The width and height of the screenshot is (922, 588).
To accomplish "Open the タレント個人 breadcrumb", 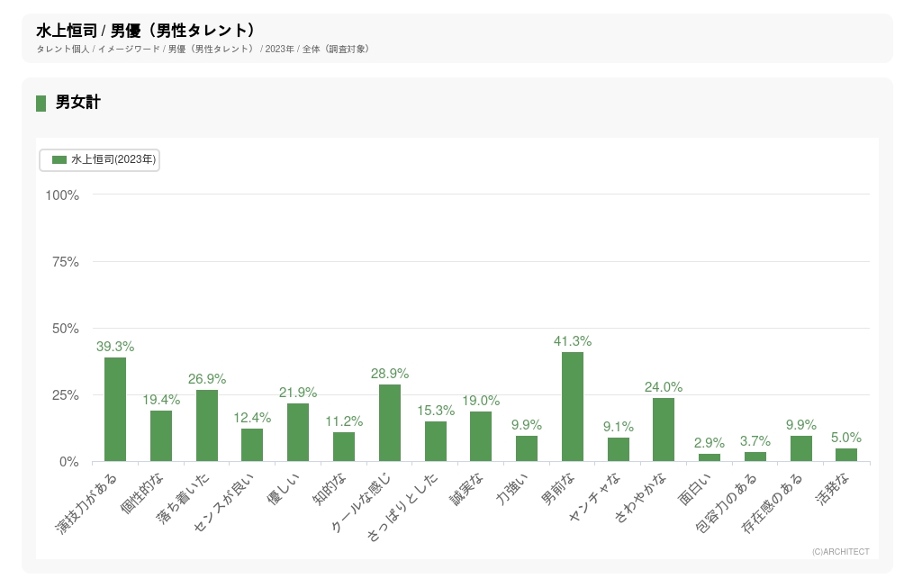I will (63, 49).
